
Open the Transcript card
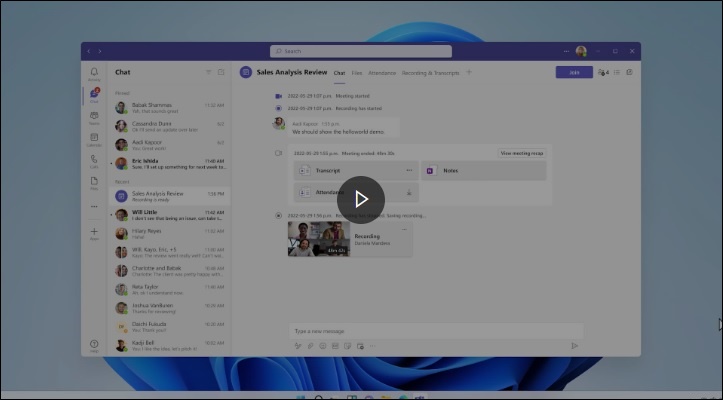point(356,170)
